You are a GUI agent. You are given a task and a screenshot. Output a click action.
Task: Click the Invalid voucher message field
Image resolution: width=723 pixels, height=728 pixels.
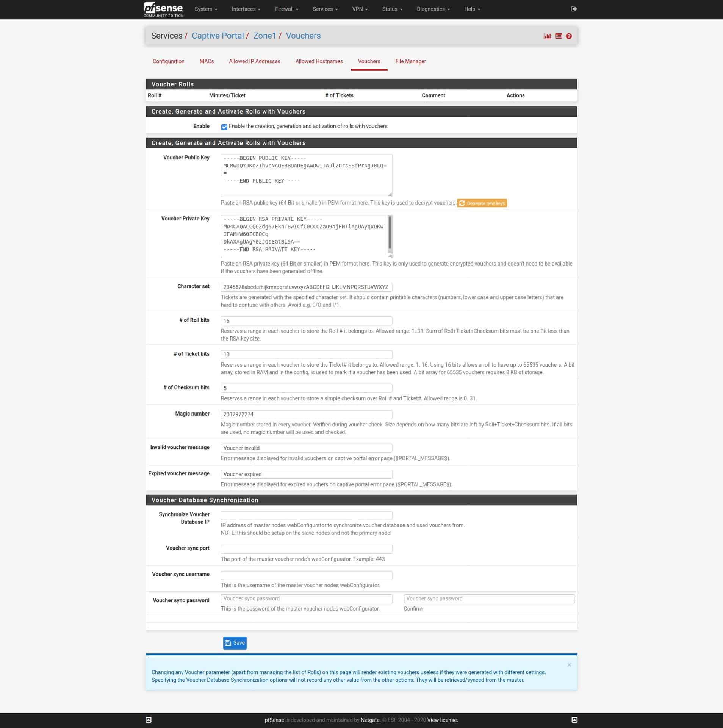[306, 448]
